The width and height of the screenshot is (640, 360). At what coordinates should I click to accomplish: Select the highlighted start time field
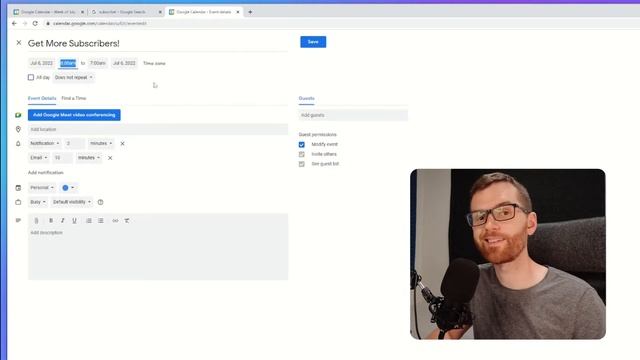click(68, 63)
